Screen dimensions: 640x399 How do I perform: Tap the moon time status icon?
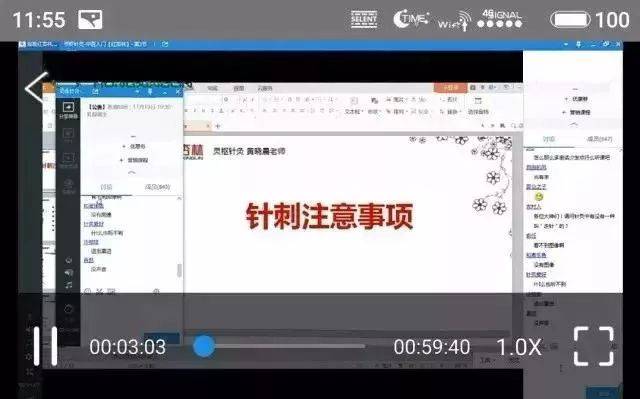[411, 19]
